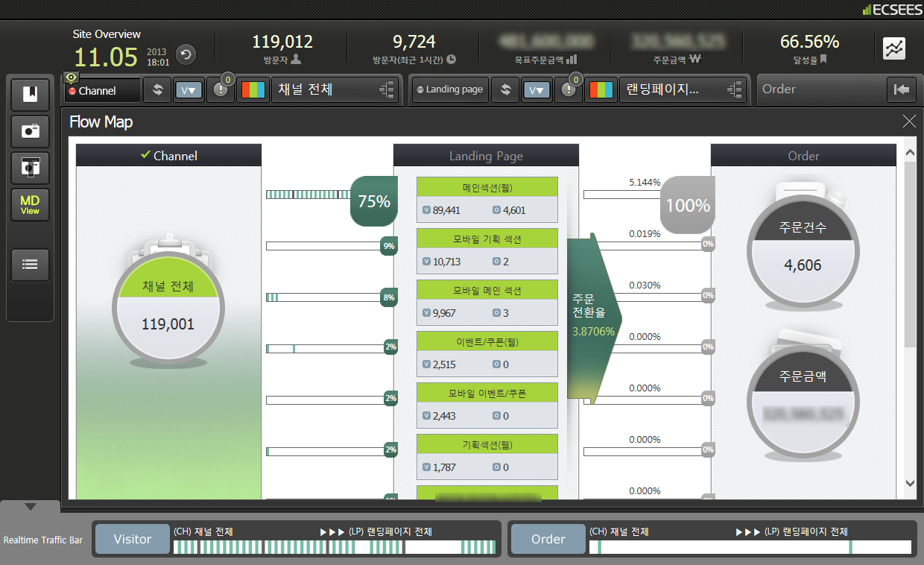924x565 pixels.
Task: Open the Channel alert exclamation icon
Action: (221, 90)
